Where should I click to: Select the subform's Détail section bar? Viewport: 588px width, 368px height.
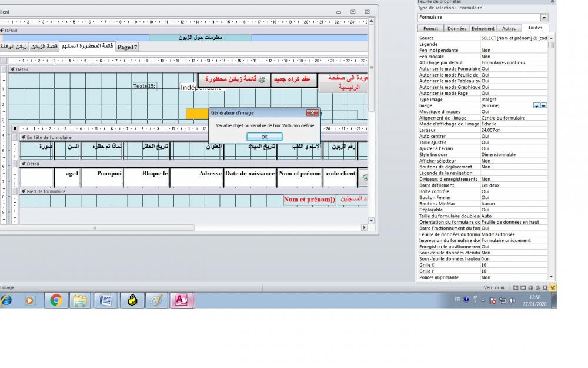[x=194, y=164]
